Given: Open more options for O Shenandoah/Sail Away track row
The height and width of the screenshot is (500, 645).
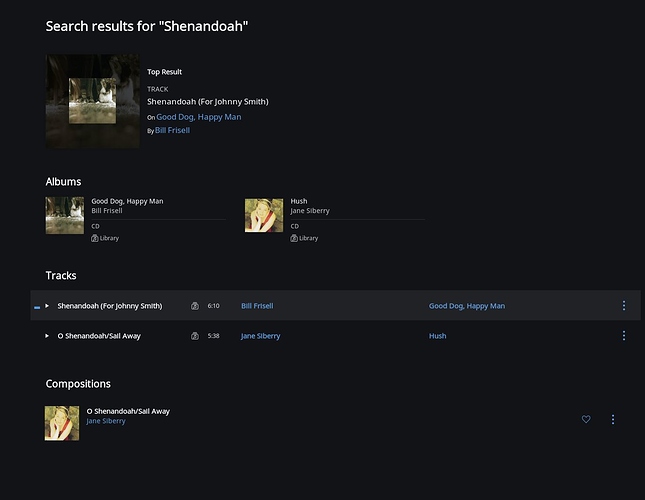Looking at the screenshot, I should click(x=624, y=336).
